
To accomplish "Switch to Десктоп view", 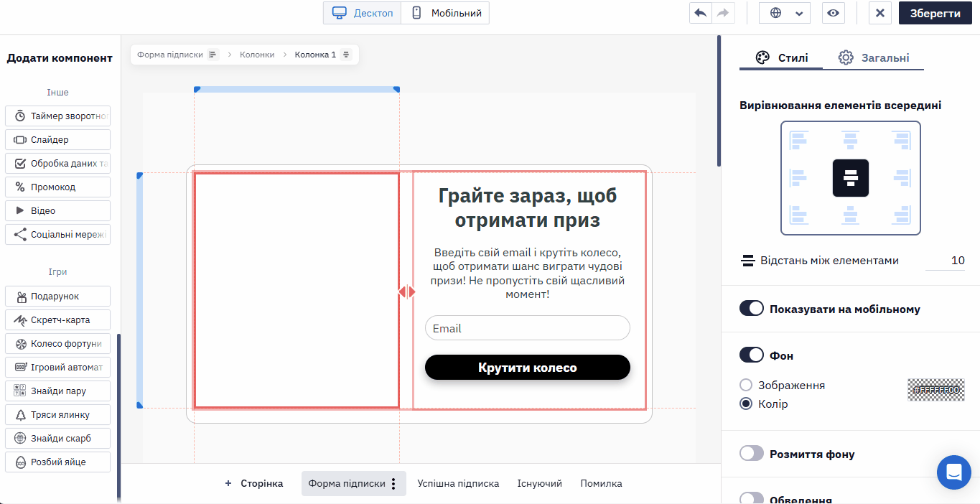I will click(363, 13).
